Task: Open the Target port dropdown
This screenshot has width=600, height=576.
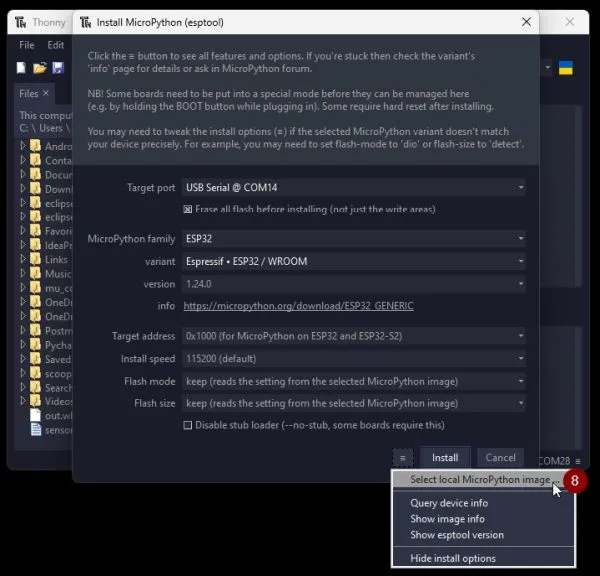Action: point(353,187)
